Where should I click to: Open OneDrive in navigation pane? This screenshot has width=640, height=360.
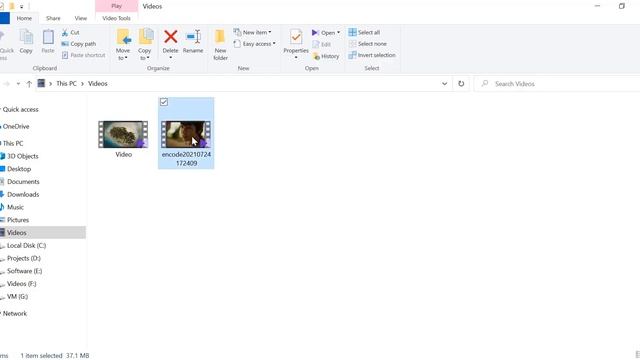pyautogui.click(x=16, y=127)
